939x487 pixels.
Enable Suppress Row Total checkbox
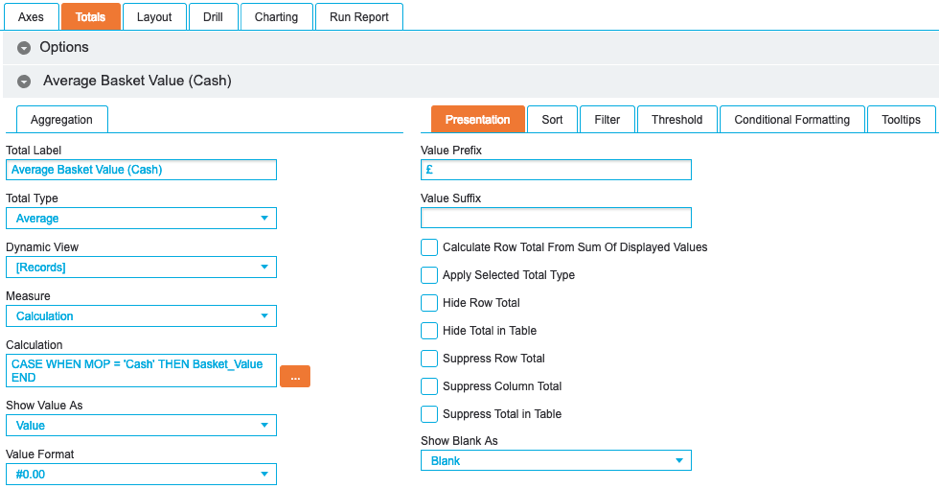(x=429, y=358)
